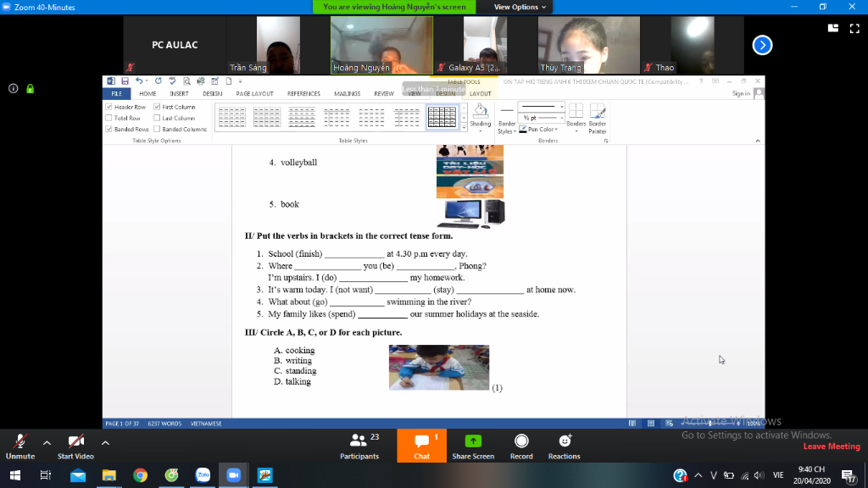Open Reactions emoji menu

[564, 446]
